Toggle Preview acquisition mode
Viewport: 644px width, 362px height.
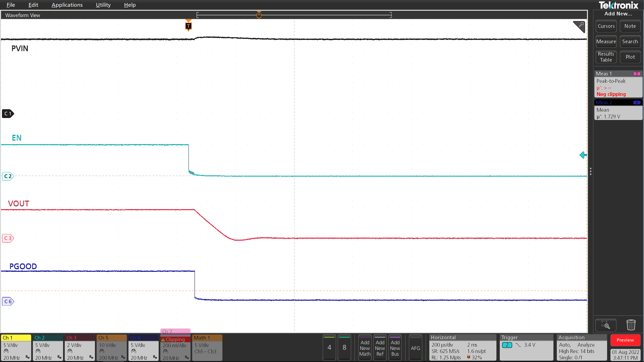click(x=625, y=340)
